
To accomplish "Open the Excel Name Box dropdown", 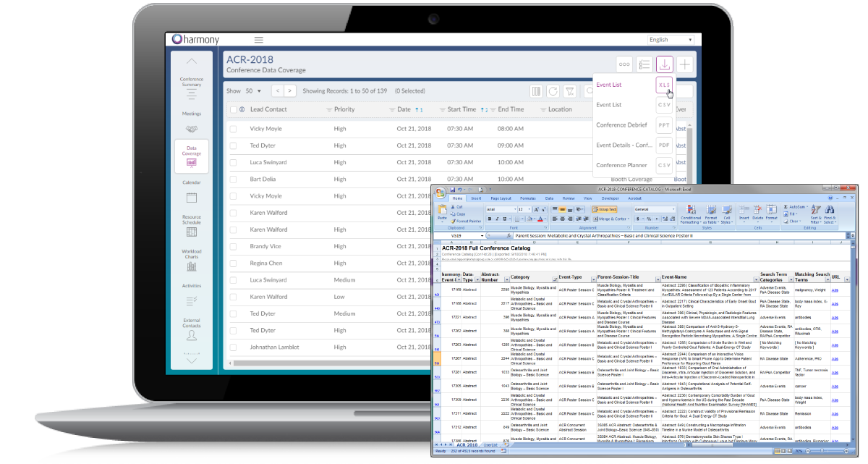I will [482, 236].
